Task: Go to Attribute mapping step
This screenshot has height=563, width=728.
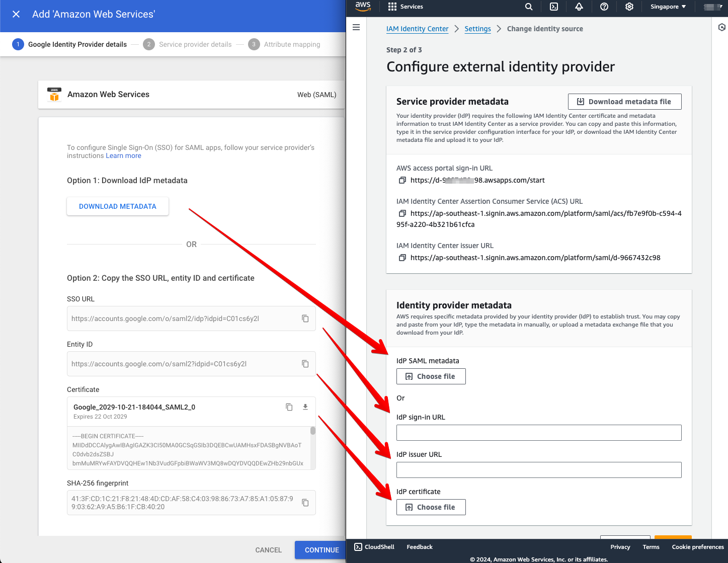Action: point(284,44)
